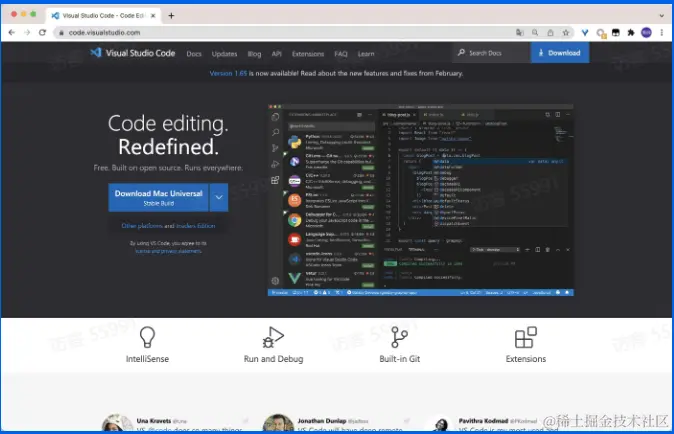
Task: Click the VS Code editor hero screenshot
Action: pos(420,200)
